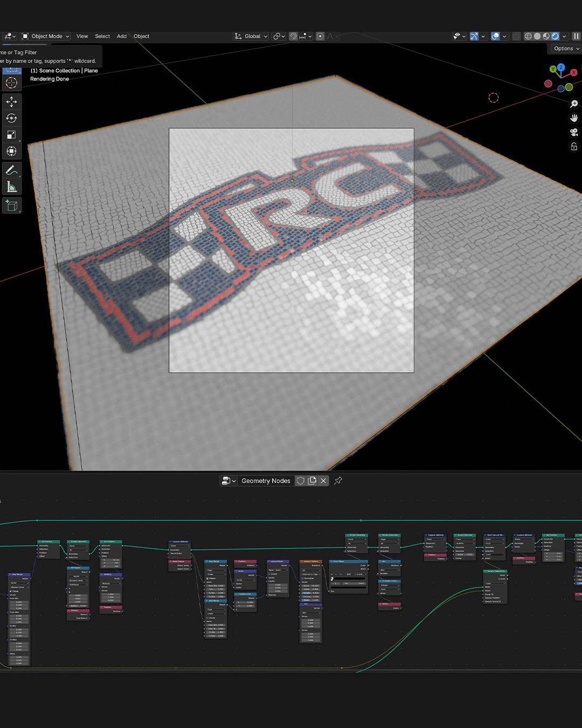Click the zoom magnifier navigation icon
Viewport: 582px width, 728px height.
(x=574, y=104)
